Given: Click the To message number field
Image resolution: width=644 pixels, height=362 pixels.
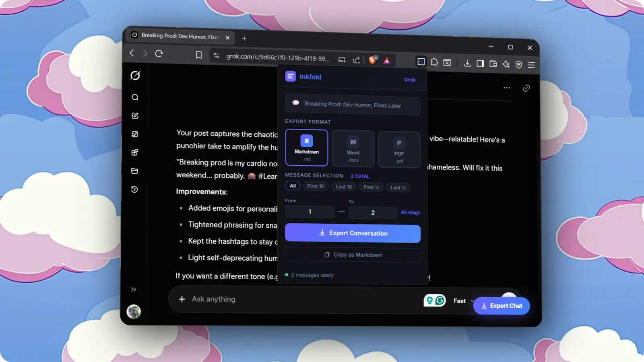Looking at the screenshot, I should 373,212.
